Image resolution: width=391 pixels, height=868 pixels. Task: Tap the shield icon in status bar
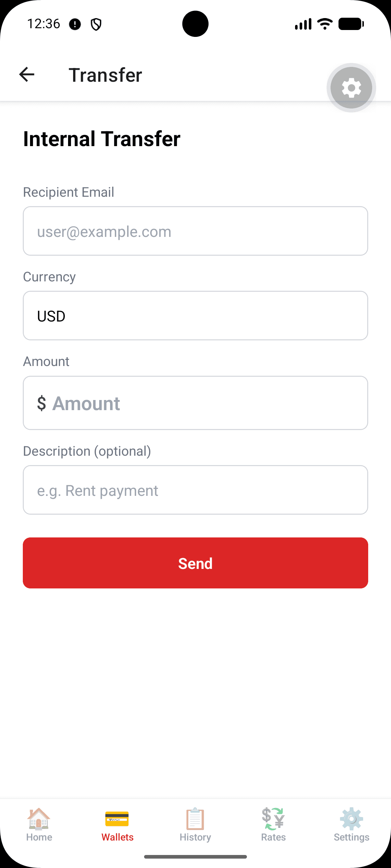(x=96, y=24)
